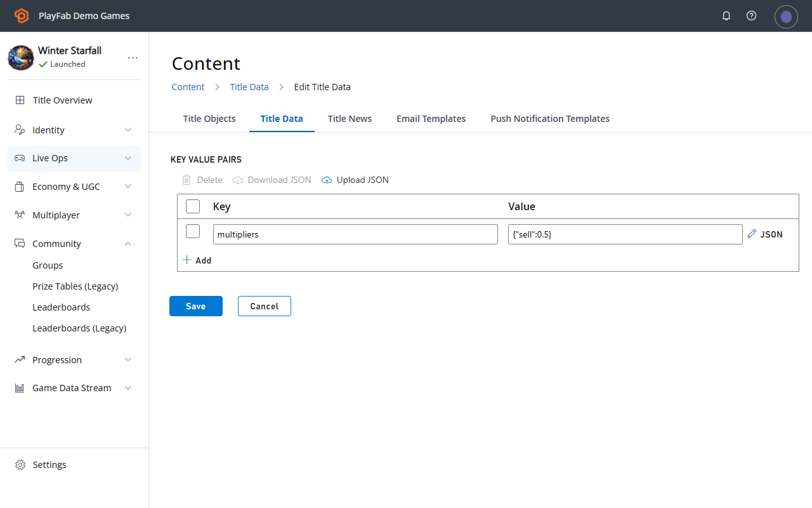Click the KEY VALUE PAIRS heading
This screenshot has width=812, height=508.
[206, 160]
